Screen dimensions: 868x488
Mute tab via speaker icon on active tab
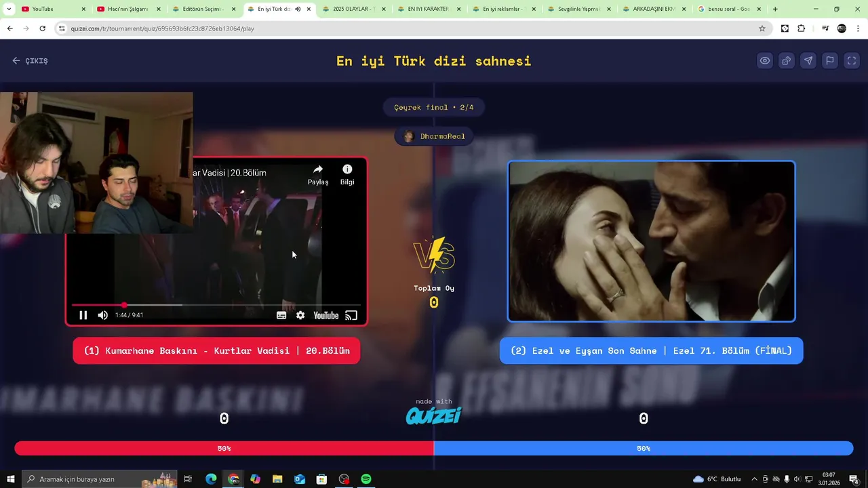coord(298,9)
